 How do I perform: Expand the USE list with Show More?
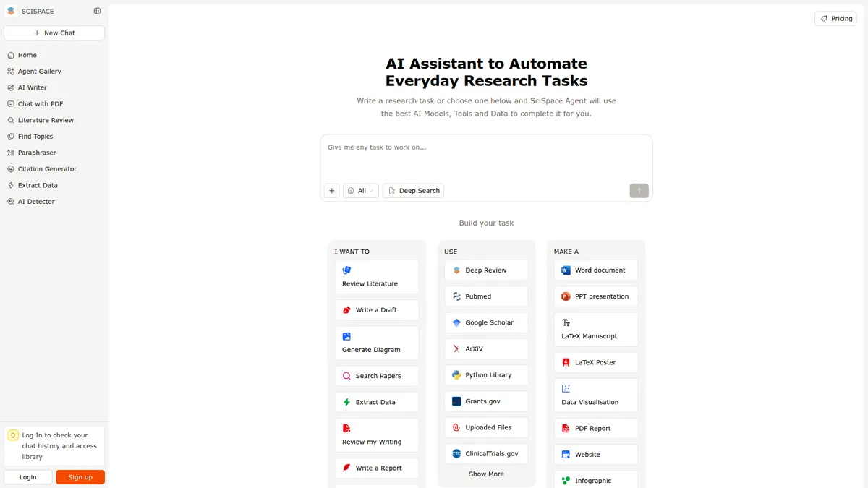coord(486,474)
